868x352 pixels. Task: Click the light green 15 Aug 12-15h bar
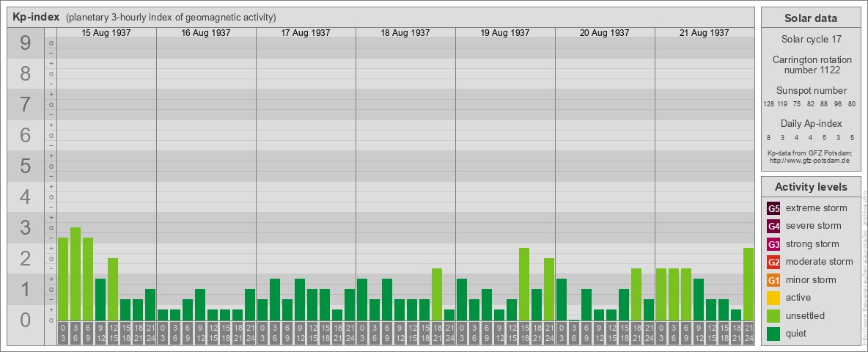tap(113, 289)
